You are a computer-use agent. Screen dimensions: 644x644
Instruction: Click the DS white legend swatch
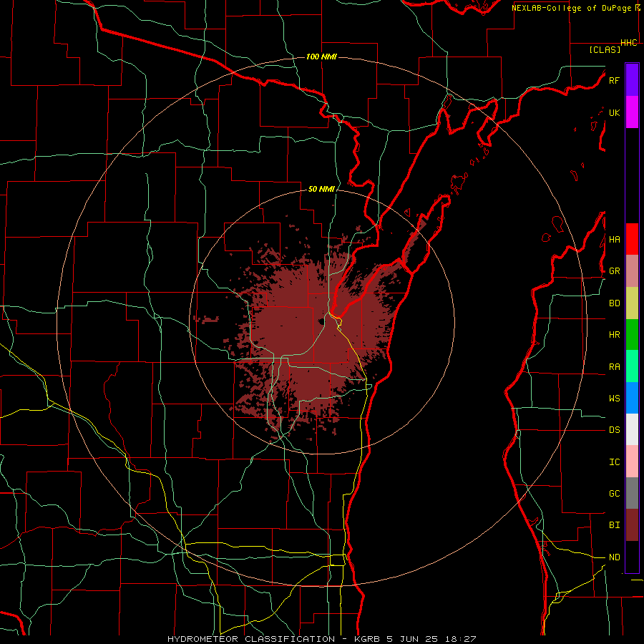632,429
